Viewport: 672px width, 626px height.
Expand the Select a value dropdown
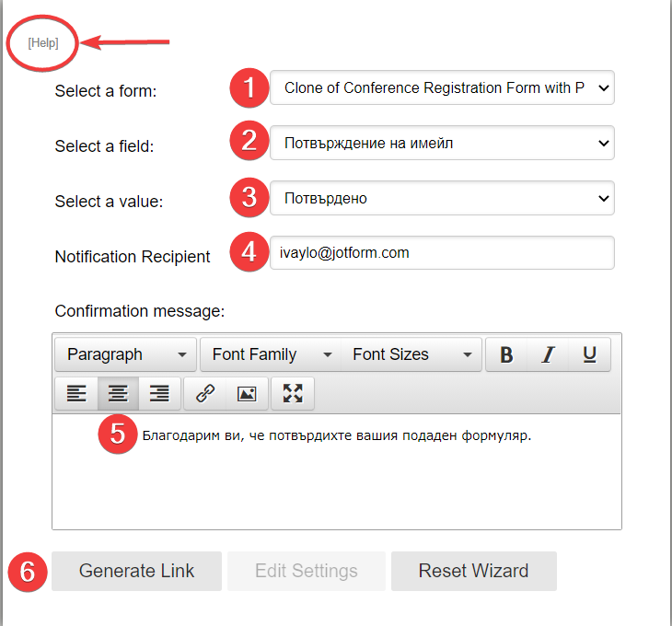pos(442,198)
